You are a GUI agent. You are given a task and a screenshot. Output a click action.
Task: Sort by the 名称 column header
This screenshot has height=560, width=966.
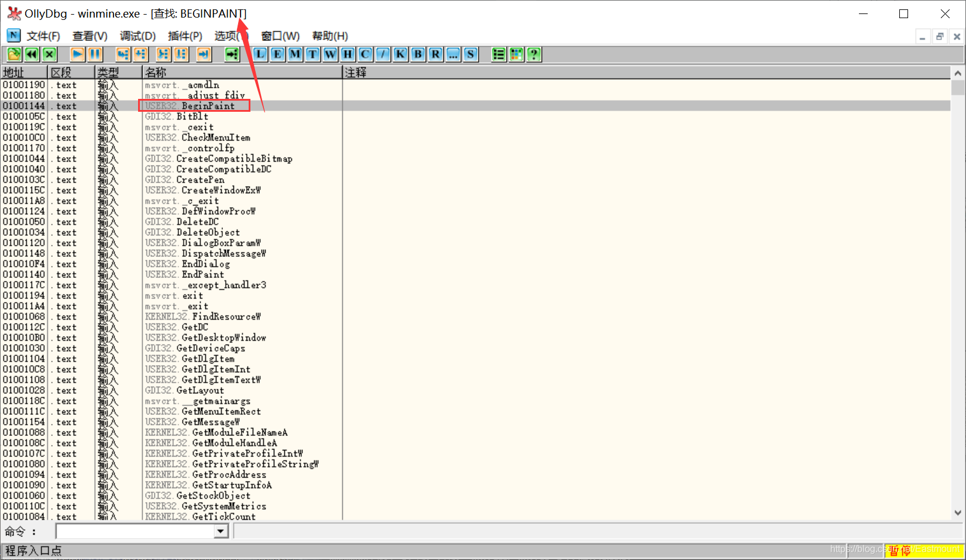pyautogui.click(x=243, y=72)
